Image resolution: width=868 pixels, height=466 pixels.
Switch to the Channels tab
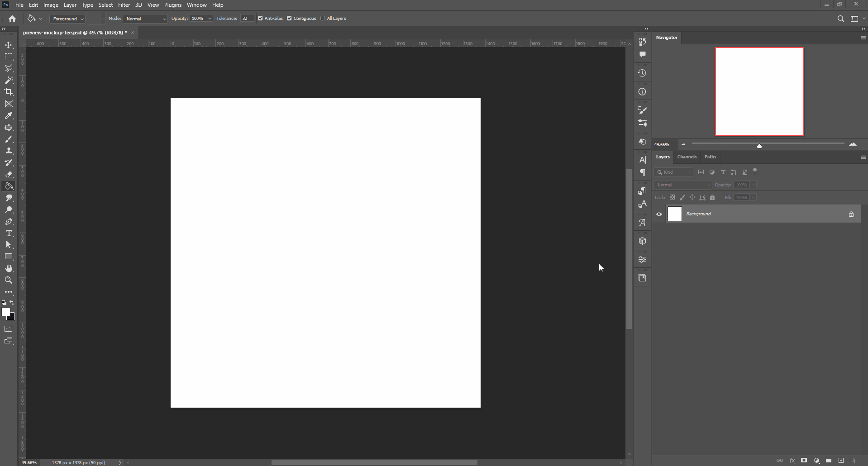tap(687, 157)
